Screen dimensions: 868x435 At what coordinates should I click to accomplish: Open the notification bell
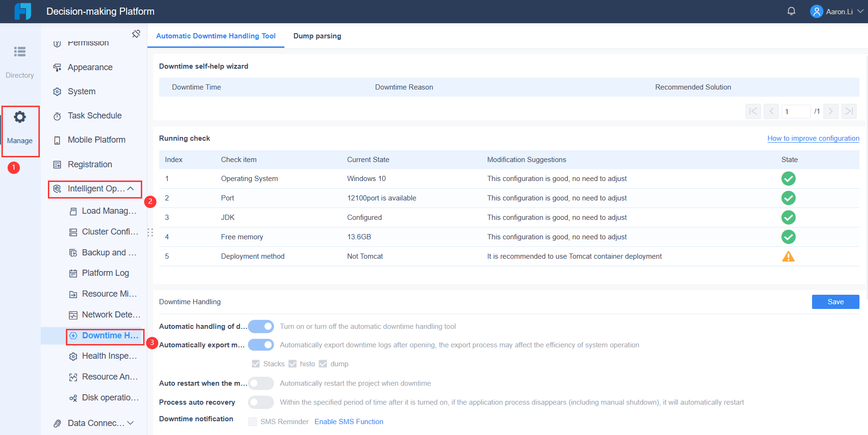791,10
